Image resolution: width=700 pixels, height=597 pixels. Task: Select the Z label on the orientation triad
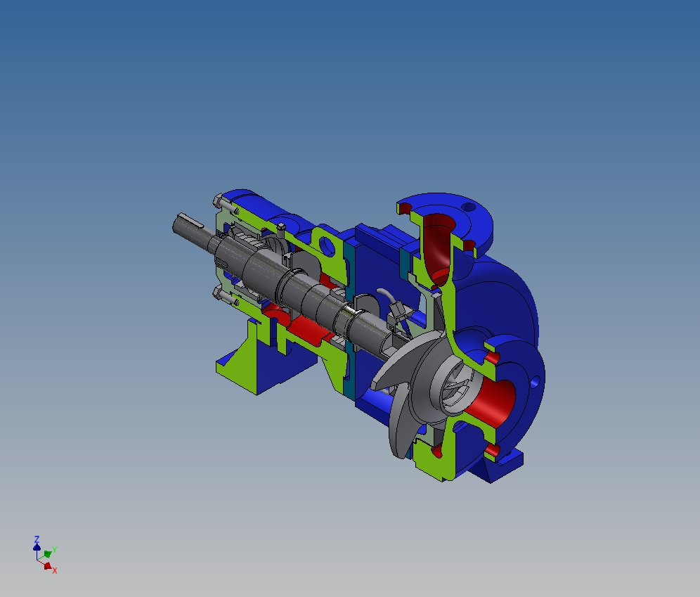coord(37,538)
